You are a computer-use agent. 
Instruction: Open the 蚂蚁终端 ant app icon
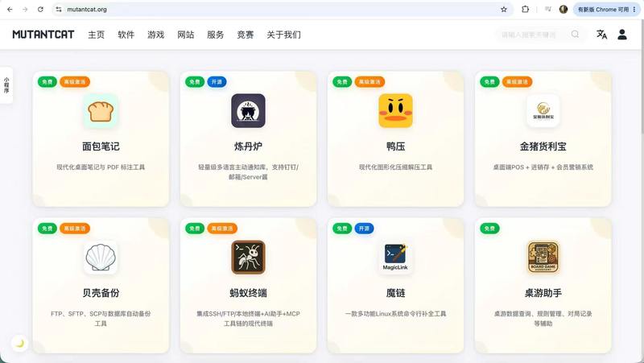248,258
